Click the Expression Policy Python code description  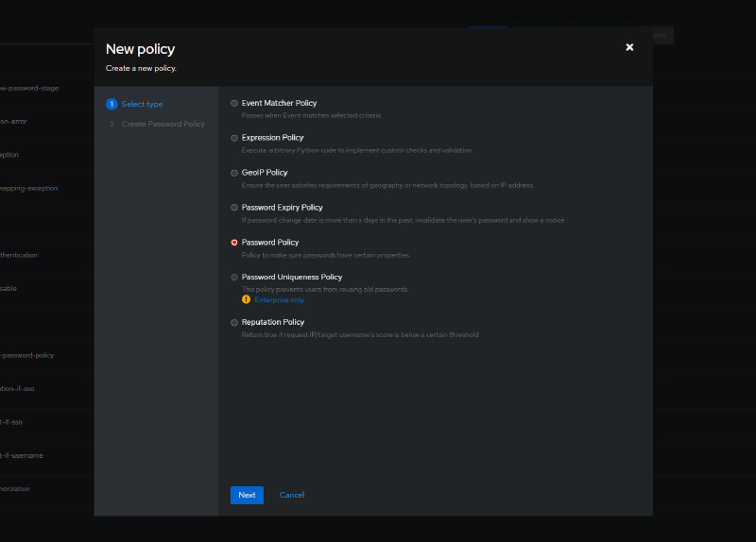357,150
